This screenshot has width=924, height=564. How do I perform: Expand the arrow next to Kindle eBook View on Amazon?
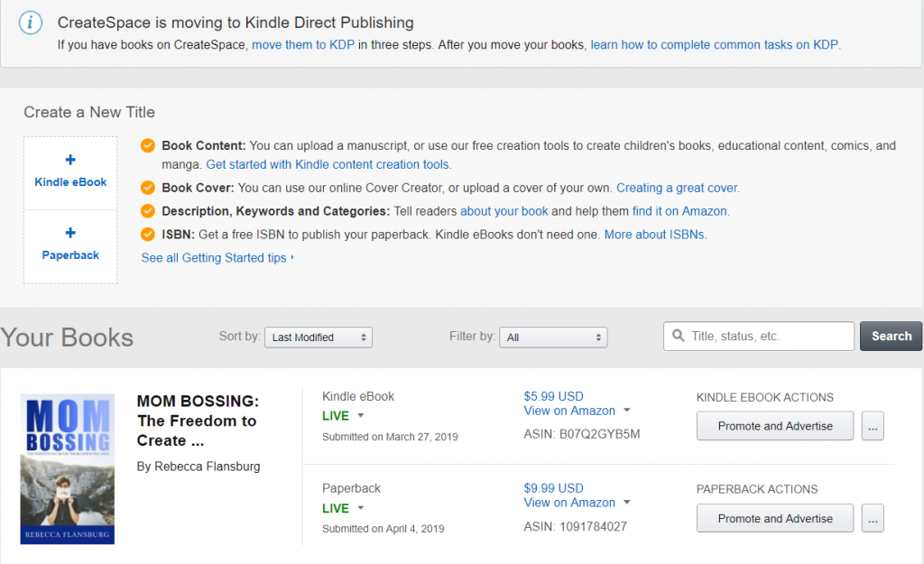point(627,411)
